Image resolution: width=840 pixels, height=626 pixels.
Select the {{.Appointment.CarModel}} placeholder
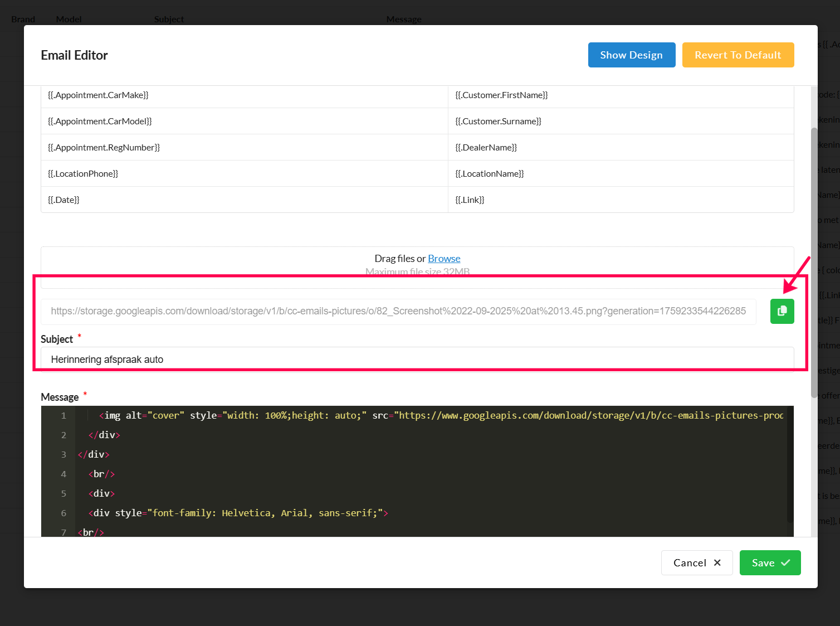pos(100,122)
